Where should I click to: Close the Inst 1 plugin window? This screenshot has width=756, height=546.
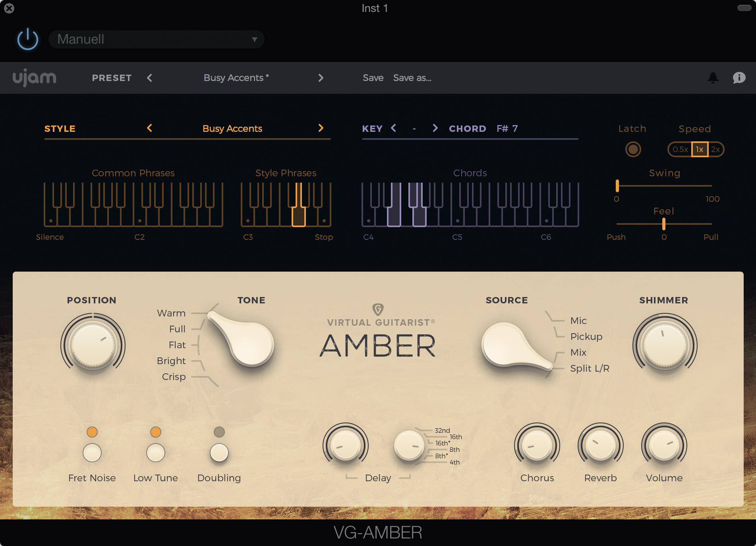9,8
